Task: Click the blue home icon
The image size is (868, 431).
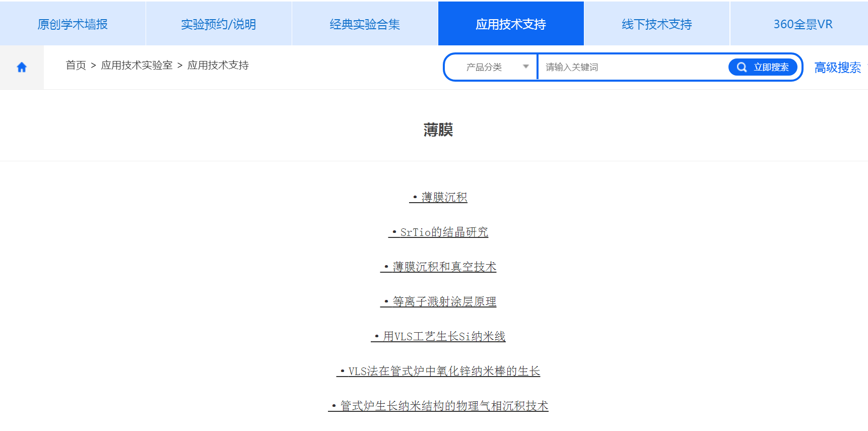Action: [22, 67]
